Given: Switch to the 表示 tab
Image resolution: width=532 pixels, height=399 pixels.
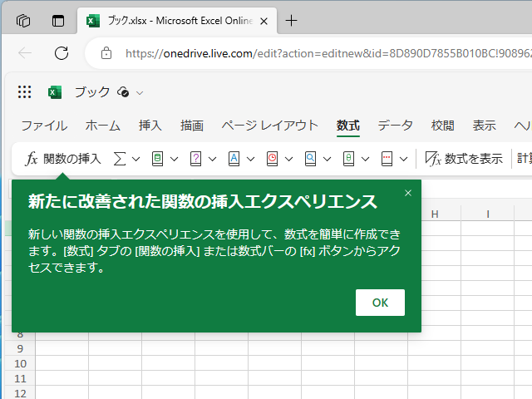Looking at the screenshot, I should tap(485, 126).
